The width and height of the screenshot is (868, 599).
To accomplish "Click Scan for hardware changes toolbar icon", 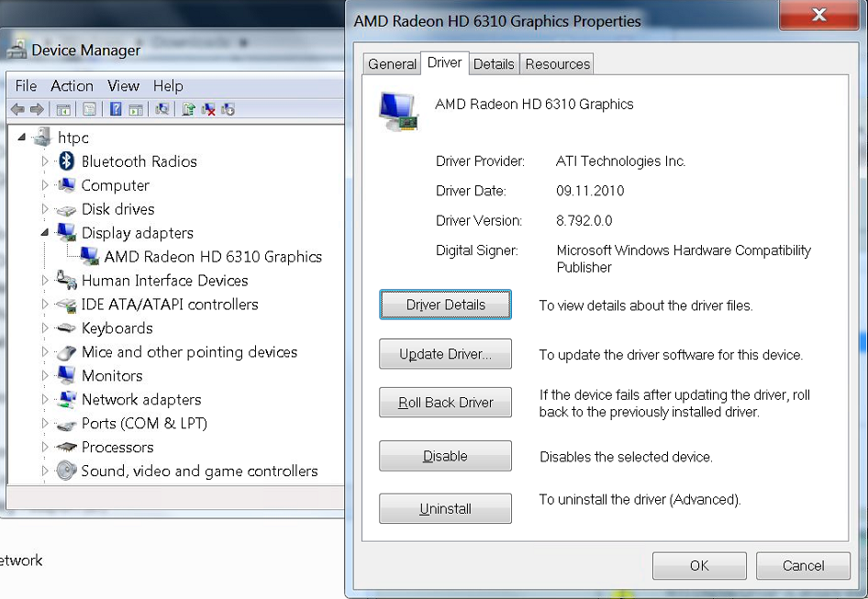I will [x=161, y=109].
